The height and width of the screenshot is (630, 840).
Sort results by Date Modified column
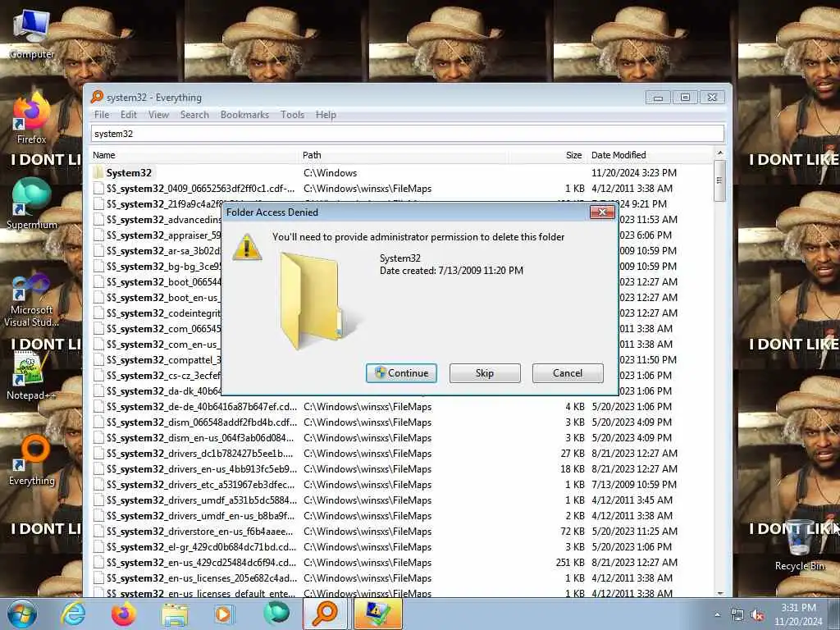tap(651, 155)
